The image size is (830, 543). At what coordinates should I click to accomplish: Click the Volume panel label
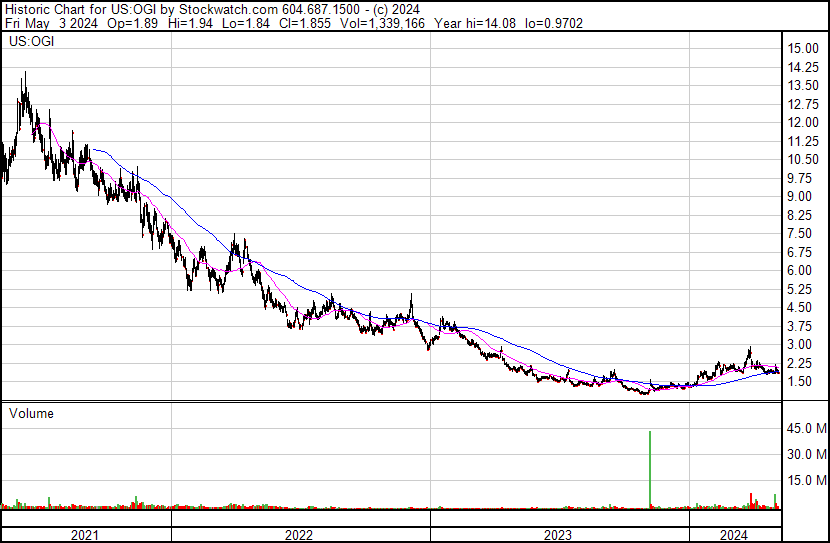[30, 413]
